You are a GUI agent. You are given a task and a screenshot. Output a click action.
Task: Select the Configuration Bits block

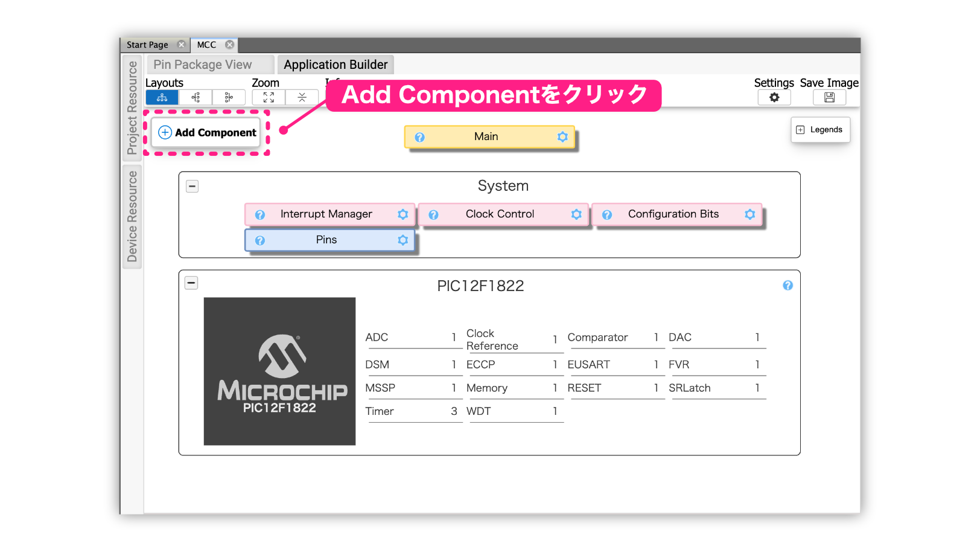(676, 214)
